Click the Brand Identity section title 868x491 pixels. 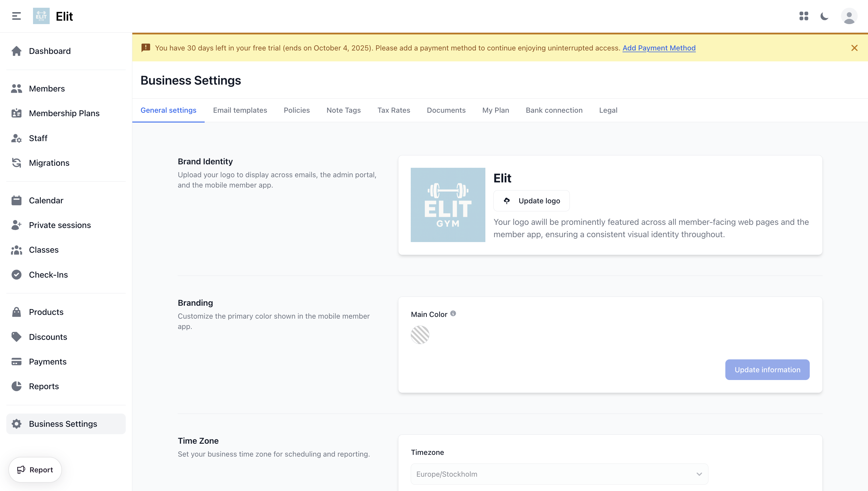(205, 161)
